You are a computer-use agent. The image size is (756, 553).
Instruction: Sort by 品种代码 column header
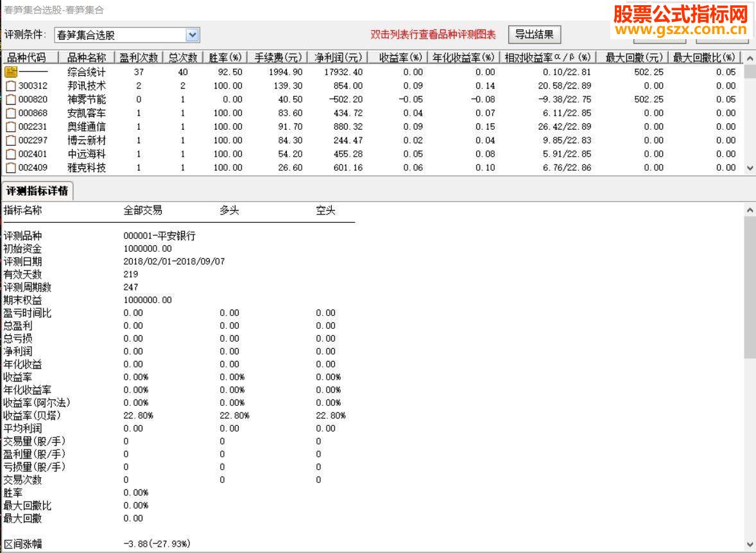[30, 57]
